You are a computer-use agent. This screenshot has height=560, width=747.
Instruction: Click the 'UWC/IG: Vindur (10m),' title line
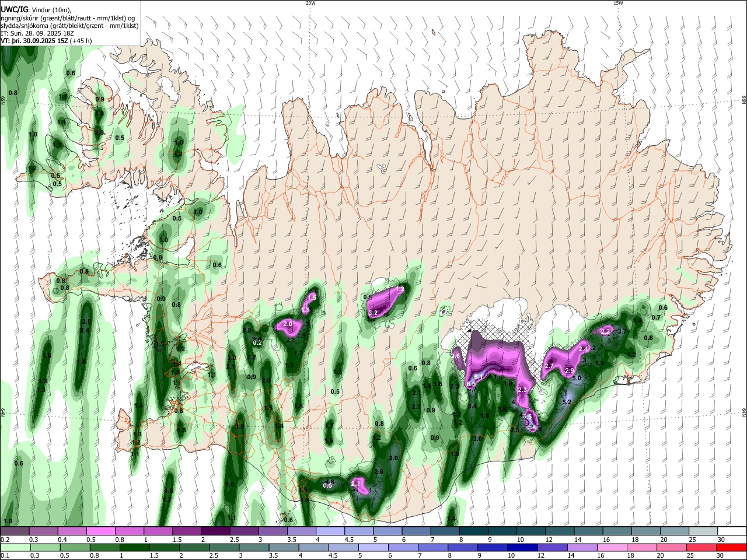[36, 9]
